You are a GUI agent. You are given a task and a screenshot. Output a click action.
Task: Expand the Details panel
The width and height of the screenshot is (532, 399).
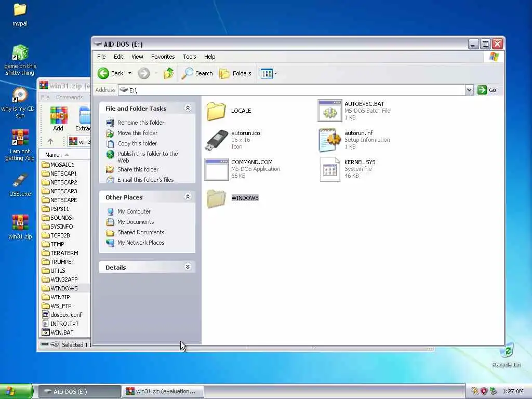pos(188,267)
